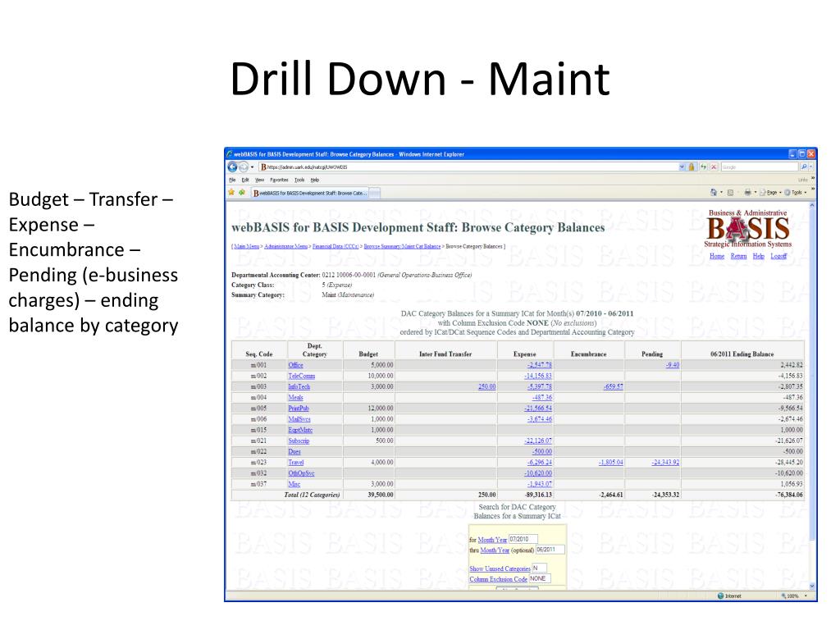Open the PrintPub category link
Screen dimensions: 840x630
[299, 409]
